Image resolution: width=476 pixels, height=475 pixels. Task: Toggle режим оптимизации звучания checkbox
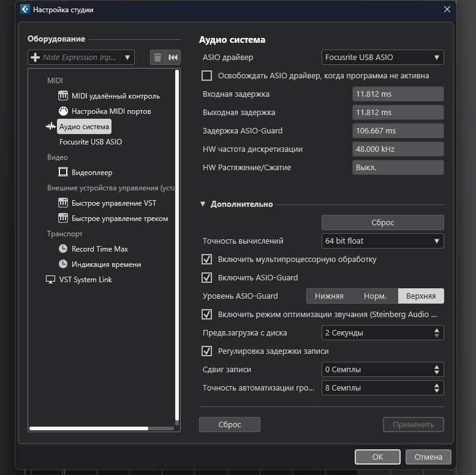point(206,314)
